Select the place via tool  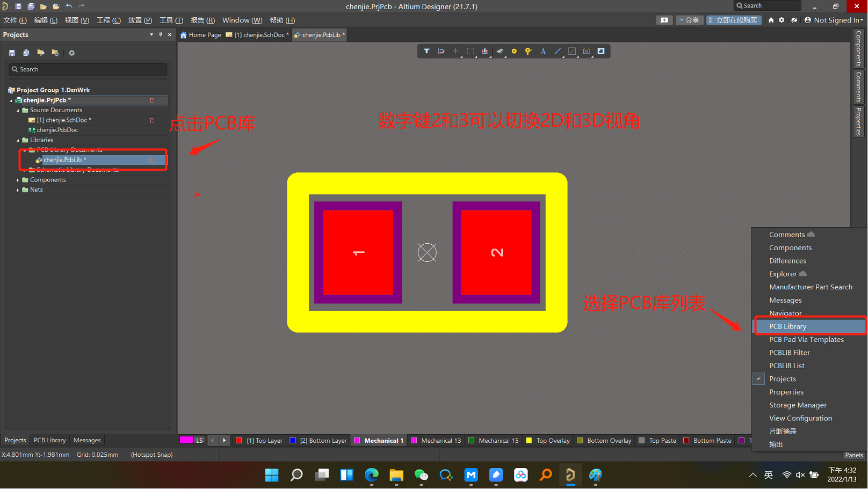(x=529, y=52)
